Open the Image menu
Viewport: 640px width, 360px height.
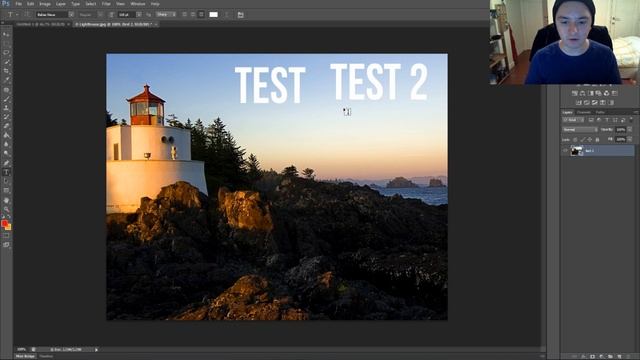pyautogui.click(x=45, y=4)
